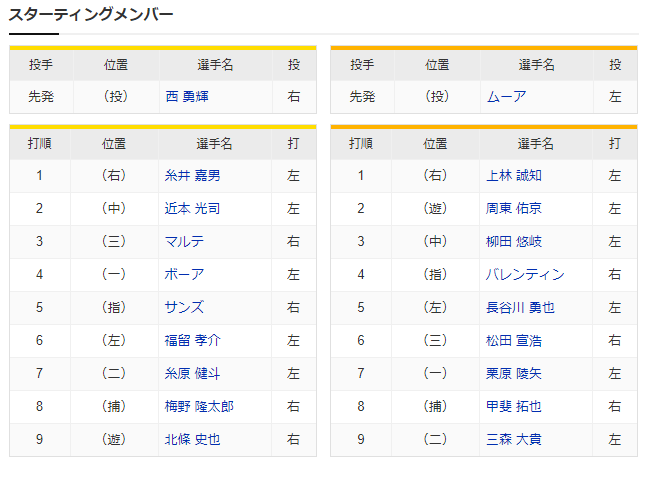Open 福留 孝介 player link
The width and height of the screenshot is (651, 478).
192,341
